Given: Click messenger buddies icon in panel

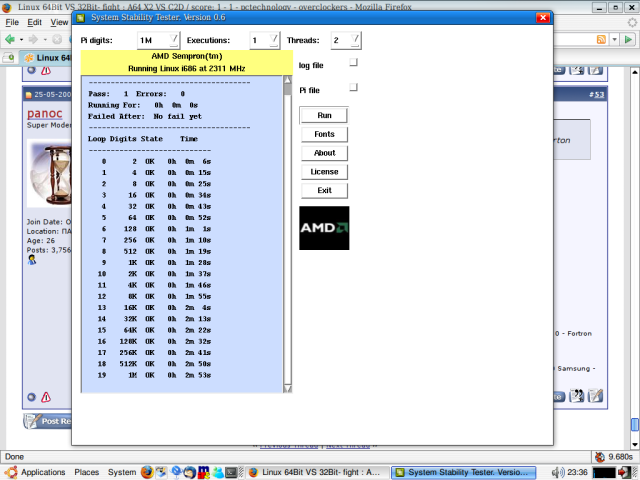Looking at the screenshot, I should [218, 472].
